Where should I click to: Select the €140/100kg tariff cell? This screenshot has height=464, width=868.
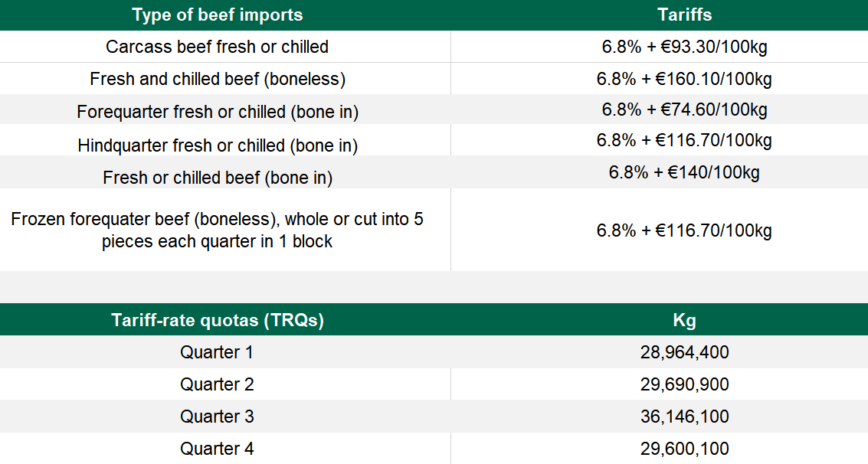684,172
